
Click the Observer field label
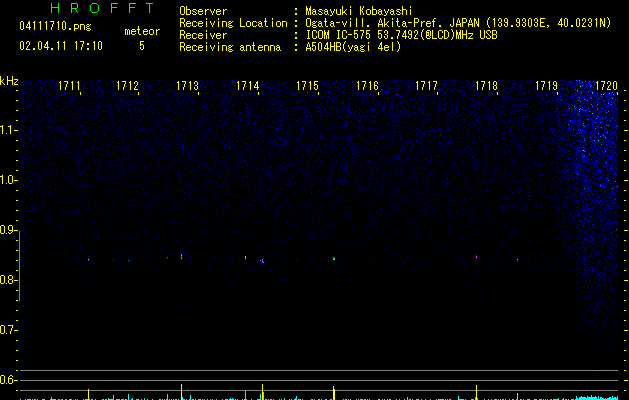[203, 11]
